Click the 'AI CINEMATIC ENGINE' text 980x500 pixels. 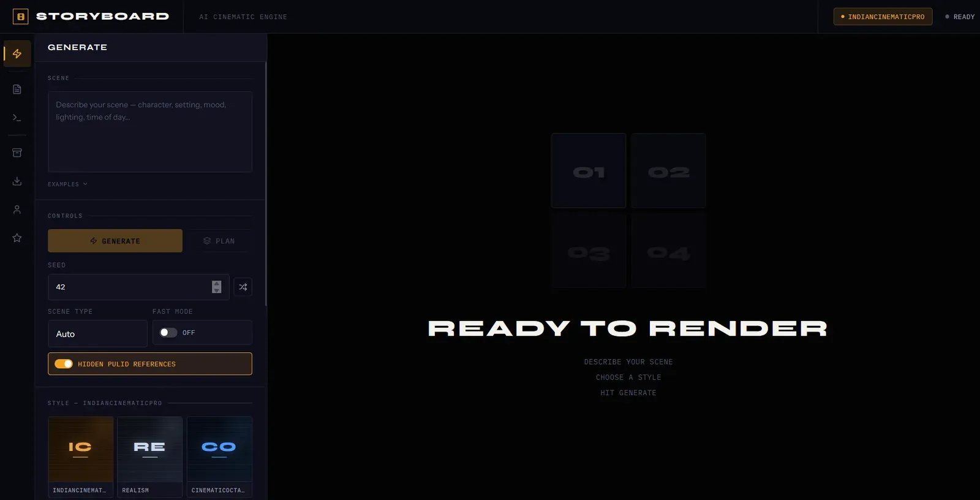[x=243, y=17]
